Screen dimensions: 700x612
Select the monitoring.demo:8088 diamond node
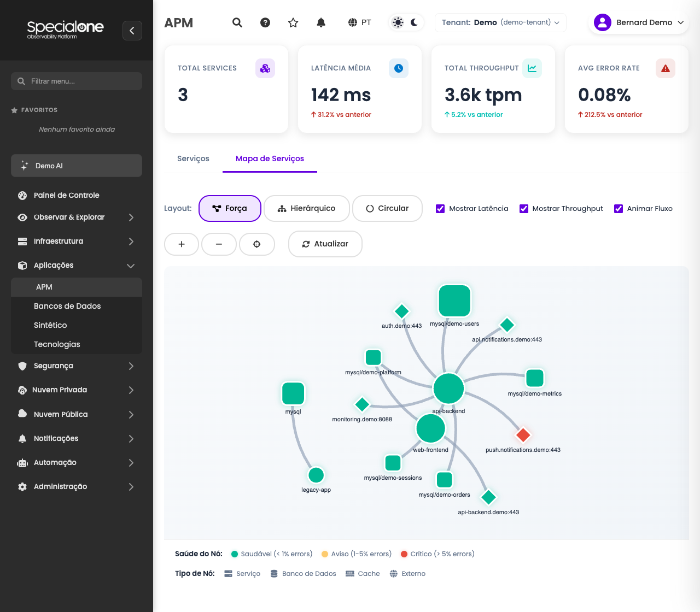[x=362, y=404]
